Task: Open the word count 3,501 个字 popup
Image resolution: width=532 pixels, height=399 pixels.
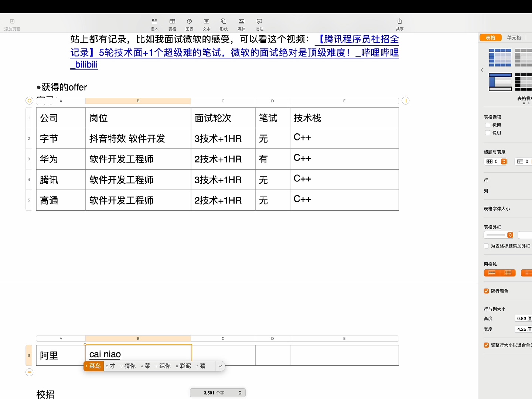Action: (x=218, y=393)
